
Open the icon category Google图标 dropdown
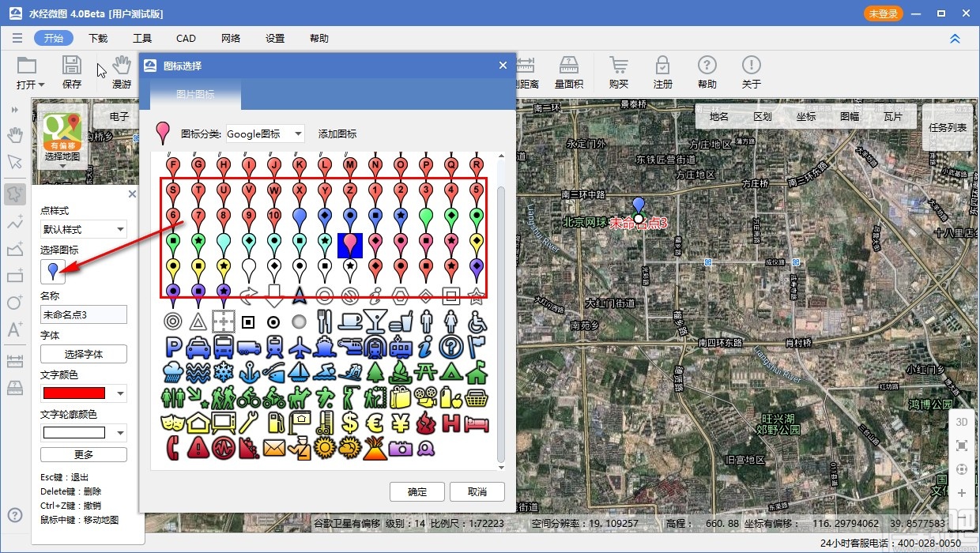pyautogui.click(x=265, y=134)
